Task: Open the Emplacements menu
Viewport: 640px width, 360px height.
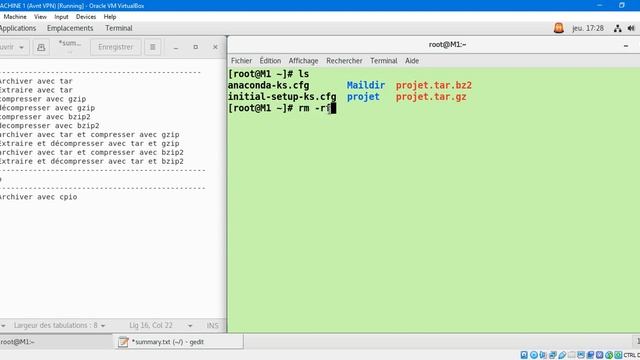Action: (70, 28)
